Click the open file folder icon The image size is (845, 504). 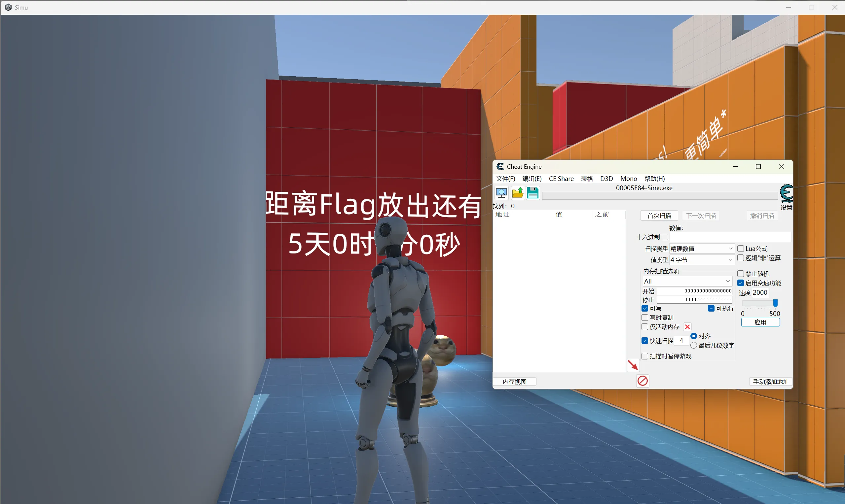point(517,193)
